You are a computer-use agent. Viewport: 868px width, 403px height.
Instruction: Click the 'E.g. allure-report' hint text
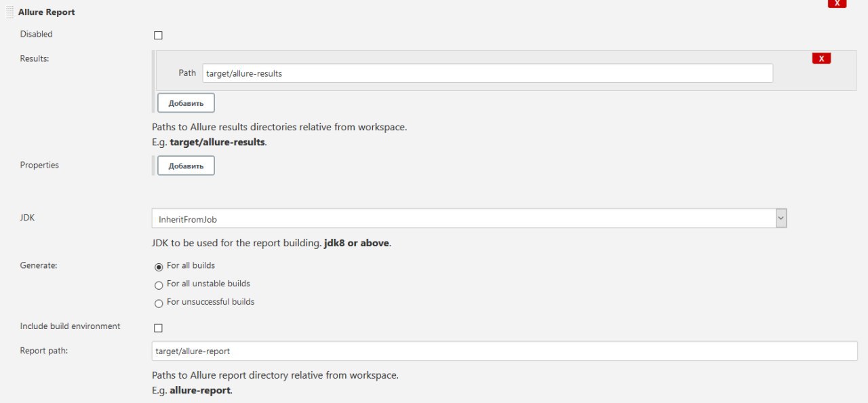click(192, 391)
